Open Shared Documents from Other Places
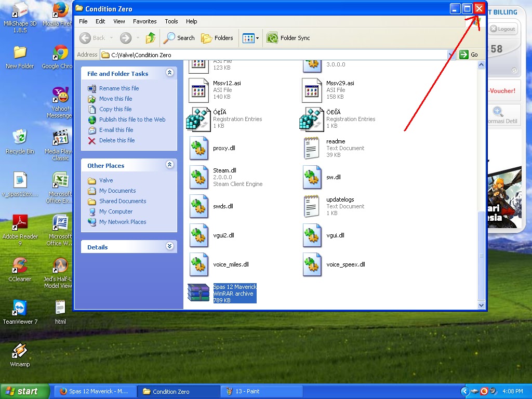The width and height of the screenshot is (532, 399). point(123,201)
